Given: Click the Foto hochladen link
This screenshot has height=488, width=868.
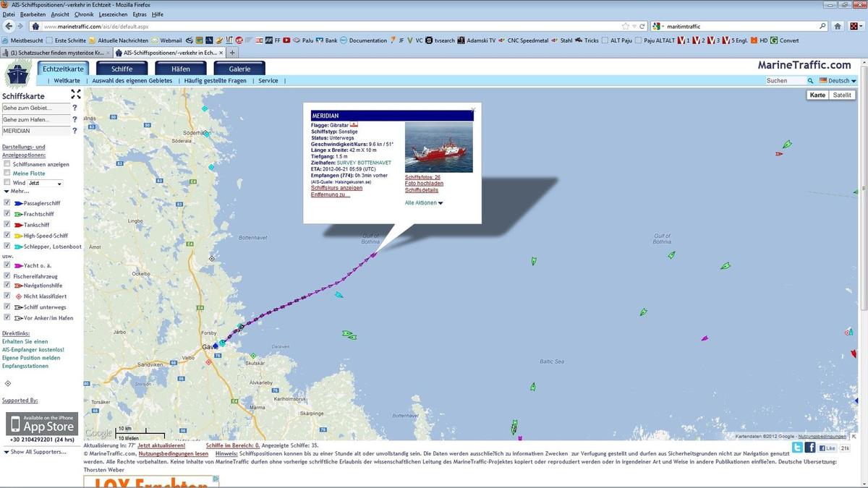Looking at the screenshot, I should pos(424,184).
